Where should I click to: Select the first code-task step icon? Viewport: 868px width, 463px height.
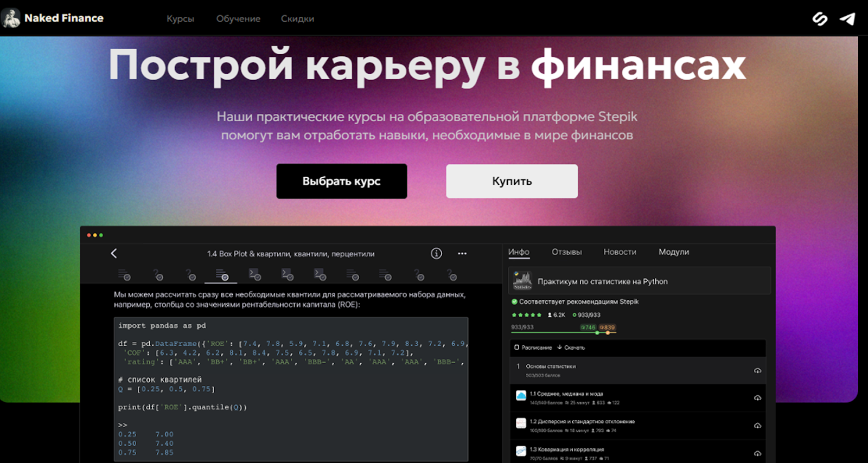[255, 275]
